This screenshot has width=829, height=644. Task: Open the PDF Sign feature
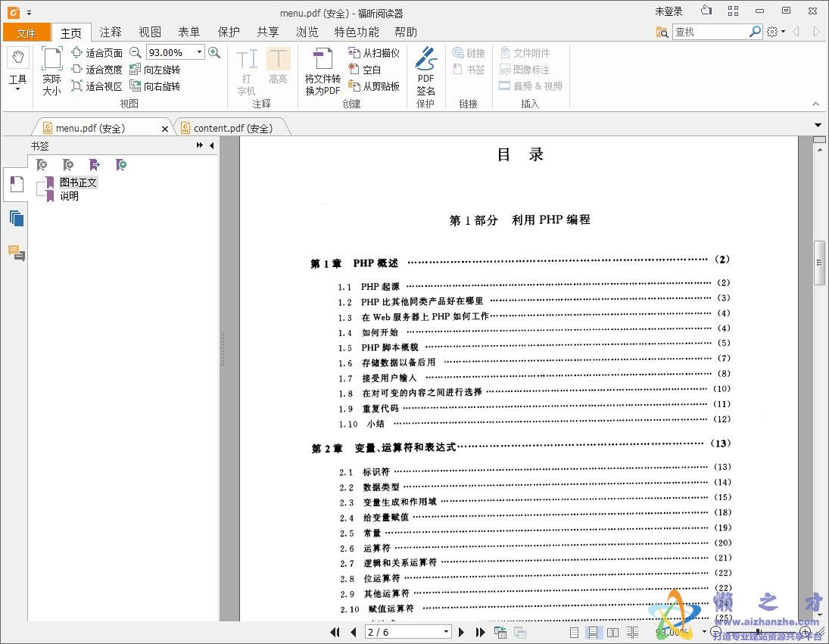[x=425, y=68]
